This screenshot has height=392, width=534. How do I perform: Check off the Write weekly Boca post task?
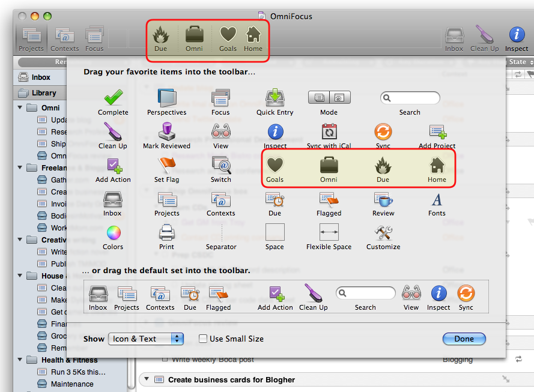pyautogui.click(x=165, y=359)
